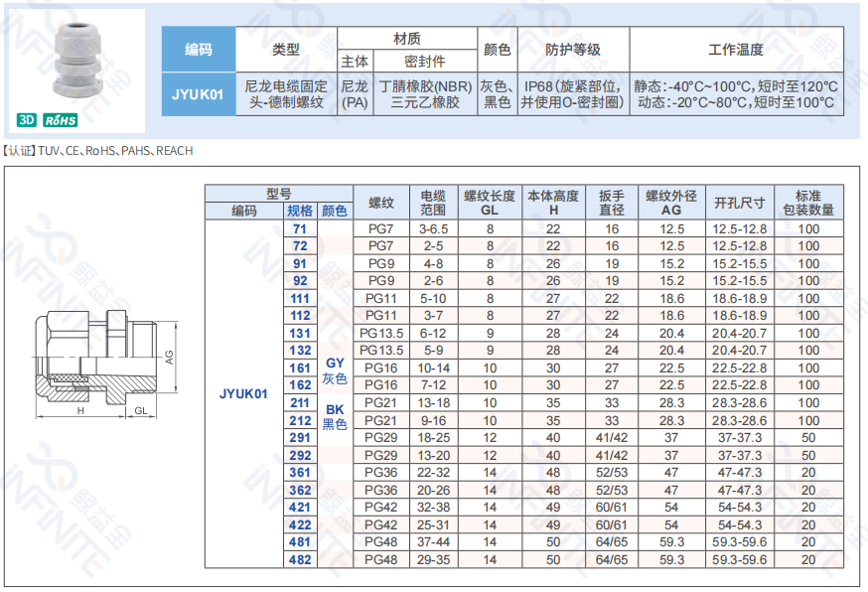Select the blue 编码 header cell
The image size is (868, 592).
[199, 50]
